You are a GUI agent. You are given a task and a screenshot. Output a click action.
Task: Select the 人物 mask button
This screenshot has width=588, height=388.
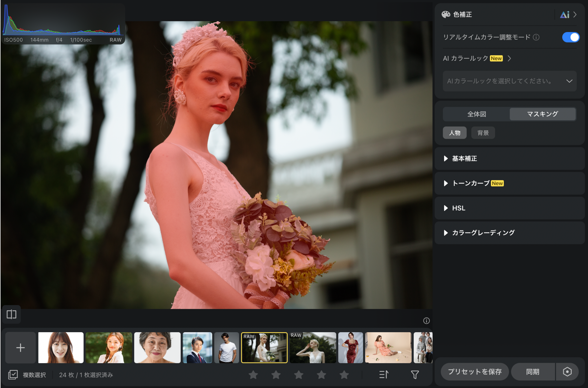click(455, 133)
